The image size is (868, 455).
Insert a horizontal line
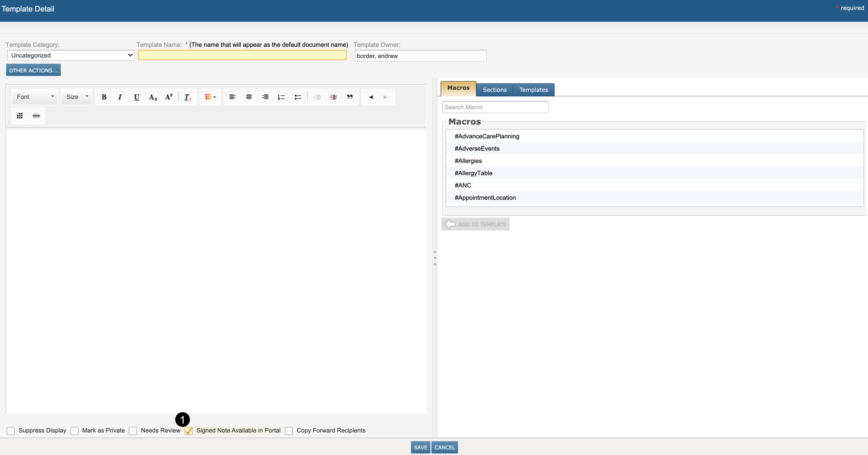pyautogui.click(x=36, y=116)
